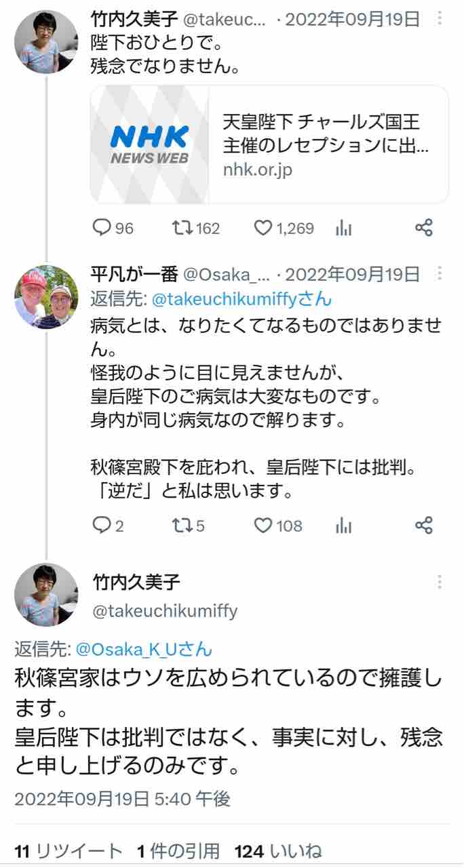Retweet the reply with 5 retweets

180,525
